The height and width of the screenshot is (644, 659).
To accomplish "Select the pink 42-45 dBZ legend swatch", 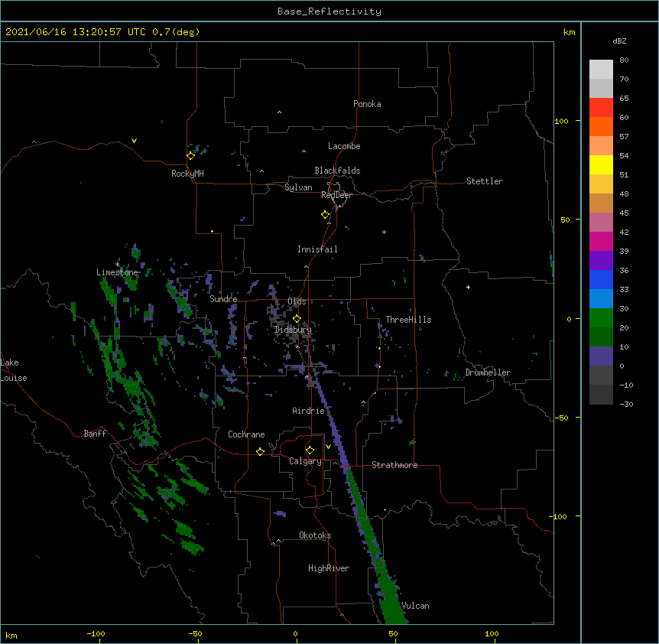I will [x=601, y=223].
